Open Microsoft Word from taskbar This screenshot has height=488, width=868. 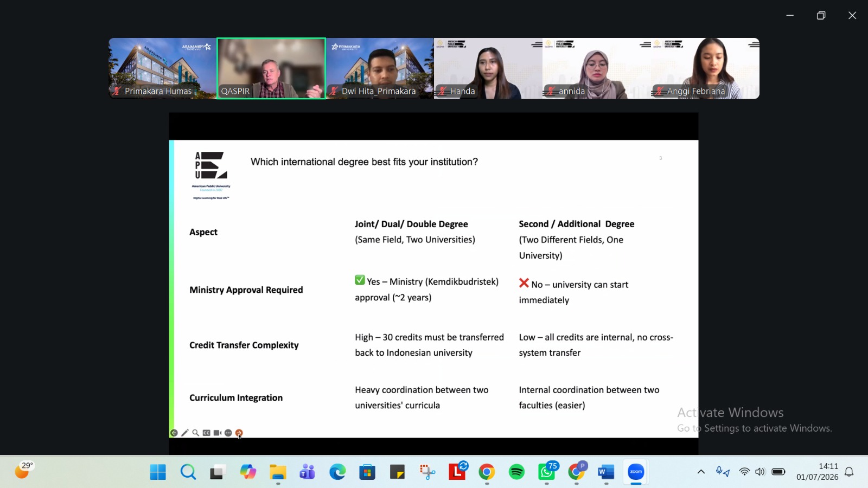pyautogui.click(x=606, y=472)
